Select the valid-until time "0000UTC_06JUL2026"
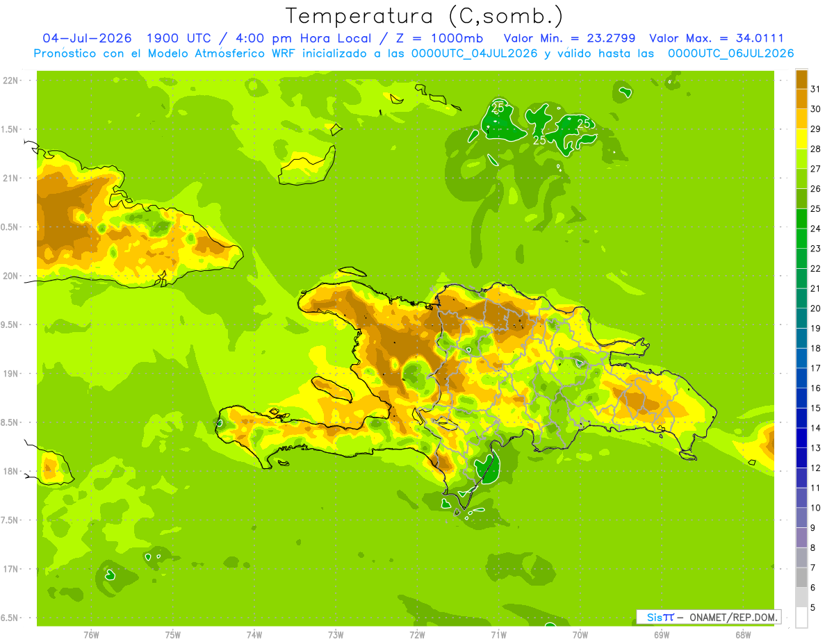The width and height of the screenshot is (834, 644). (730, 53)
